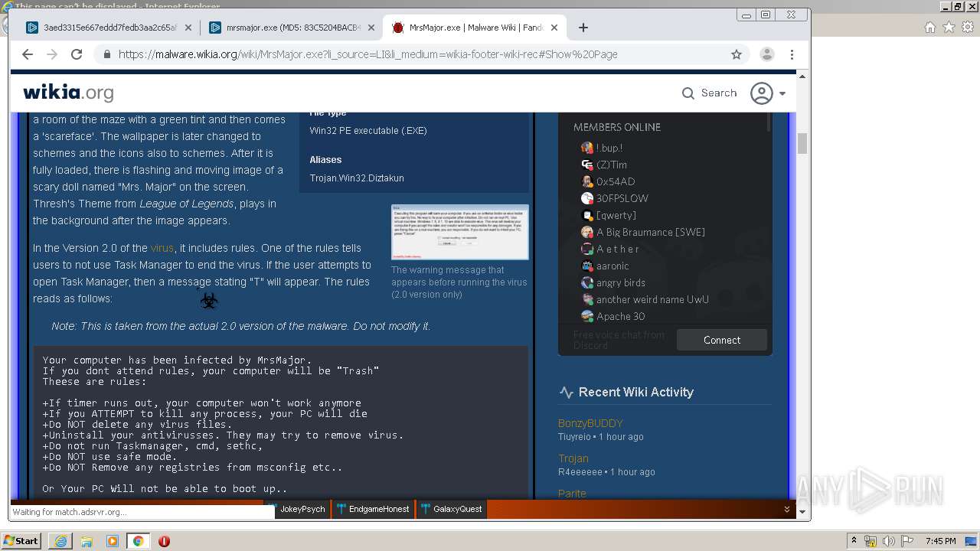The width and height of the screenshot is (980, 551).
Task: Click the Connect button in Discord widget
Action: (722, 340)
